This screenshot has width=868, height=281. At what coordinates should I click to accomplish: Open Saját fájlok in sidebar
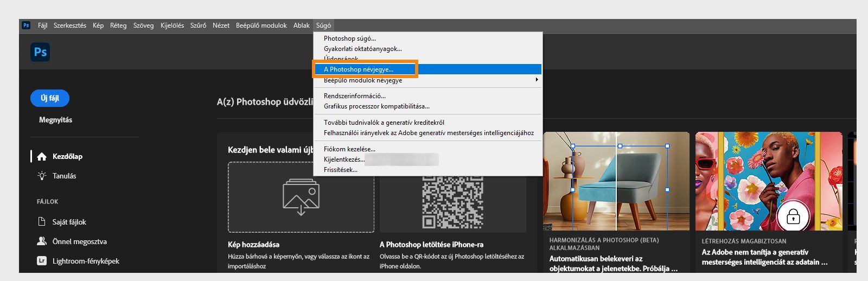(x=69, y=222)
